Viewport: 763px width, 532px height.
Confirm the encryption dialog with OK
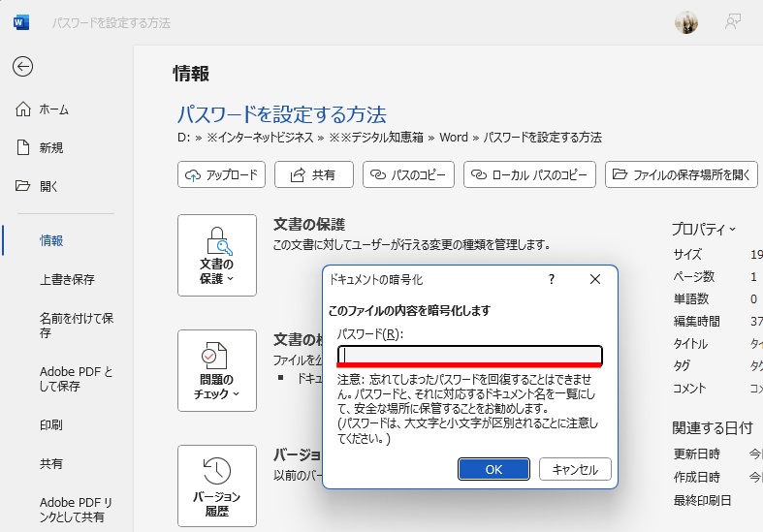point(493,469)
